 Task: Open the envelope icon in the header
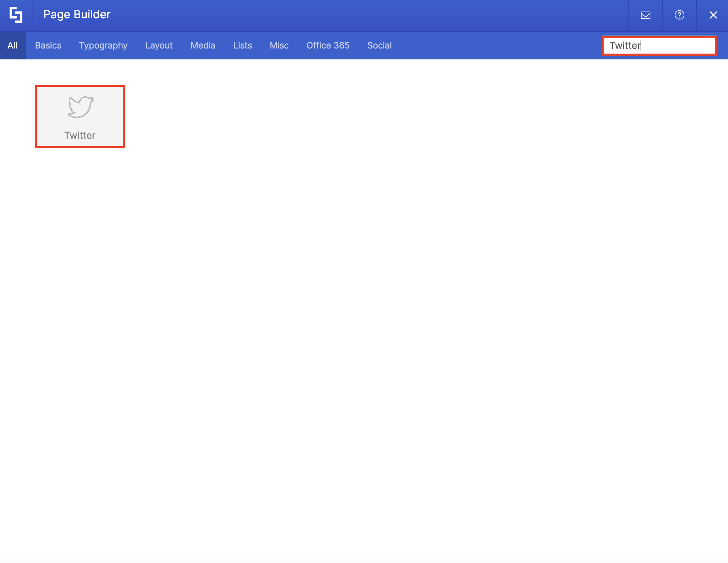645,15
